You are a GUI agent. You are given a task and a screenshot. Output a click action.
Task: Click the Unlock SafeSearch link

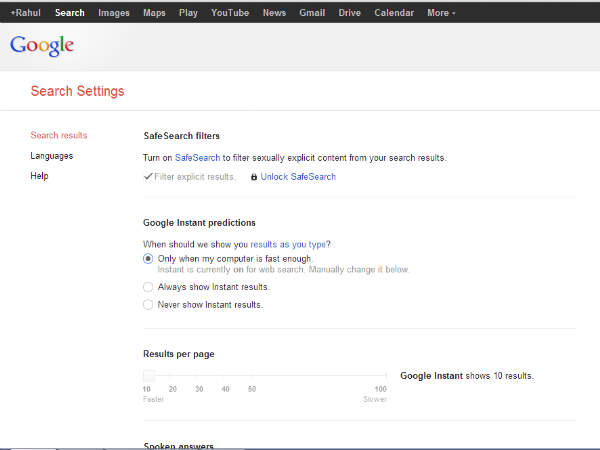298,177
